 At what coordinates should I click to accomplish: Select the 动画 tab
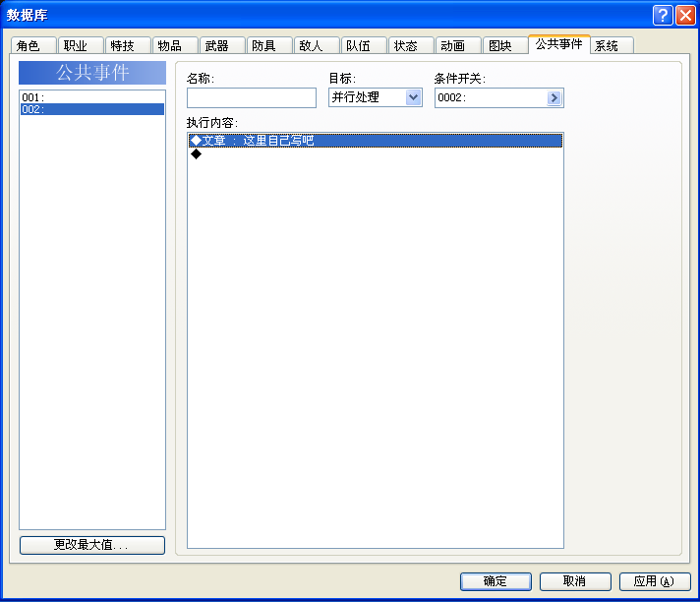tap(459, 45)
